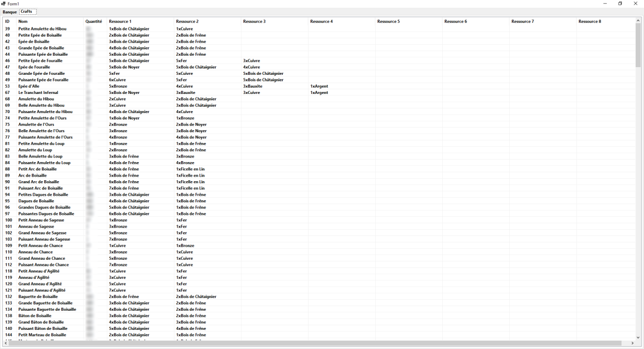644x349 pixels.
Task: Select row Petite Epée de Boisaille
Action: coord(319,35)
